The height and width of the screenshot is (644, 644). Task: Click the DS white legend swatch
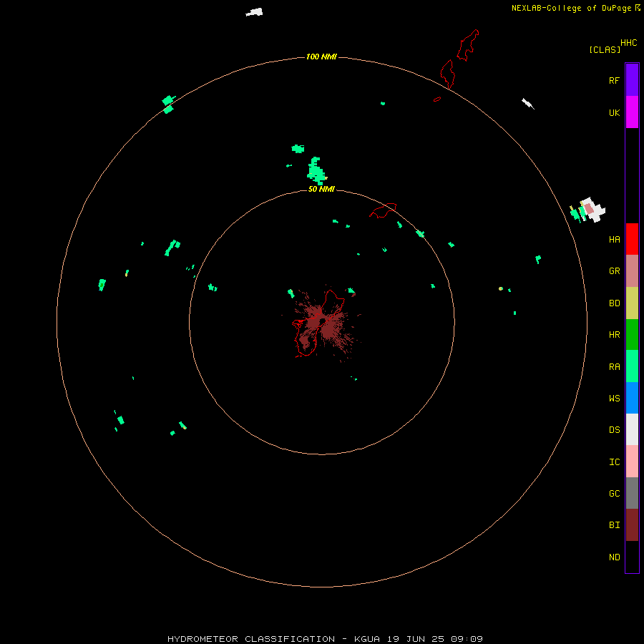click(x=632, y=429)
